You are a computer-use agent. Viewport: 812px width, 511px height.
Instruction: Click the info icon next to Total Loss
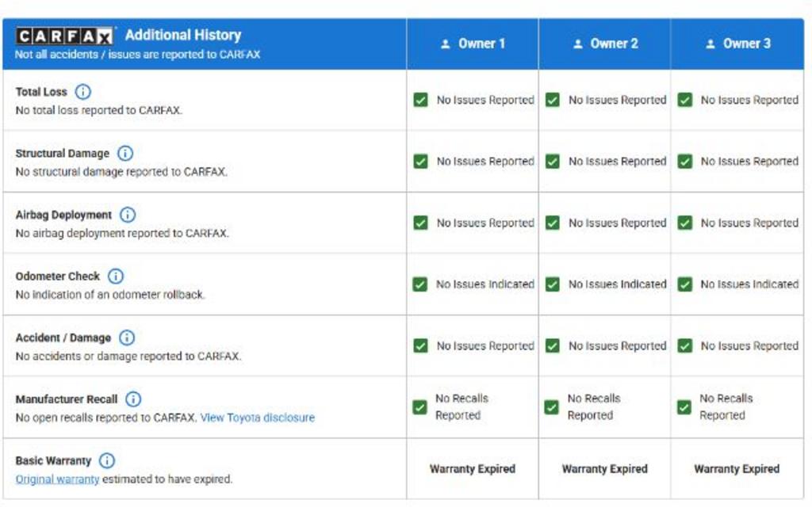[82, 92]
